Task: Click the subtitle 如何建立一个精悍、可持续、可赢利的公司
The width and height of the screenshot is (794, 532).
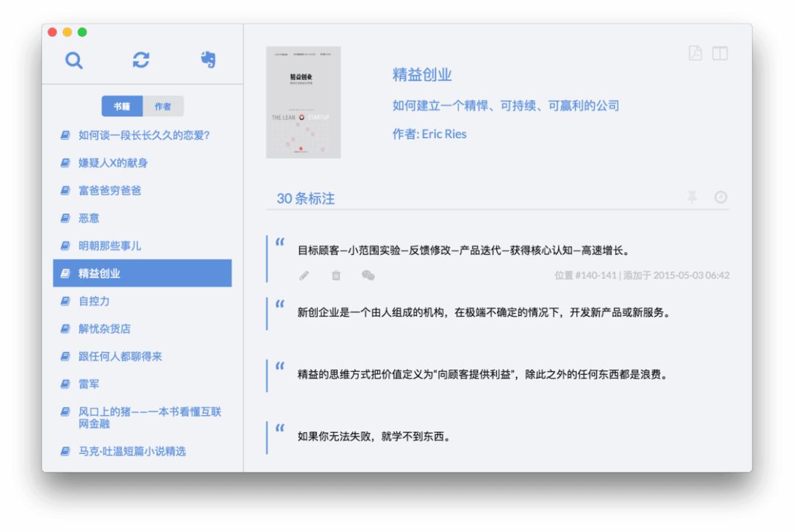Action: [506, 106]
